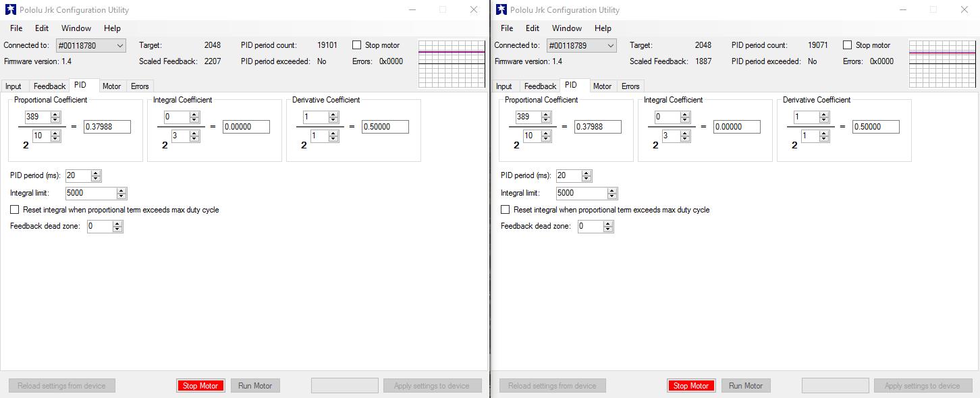Decrease derivative exponent using down arrow, right window

click(824, 139)
